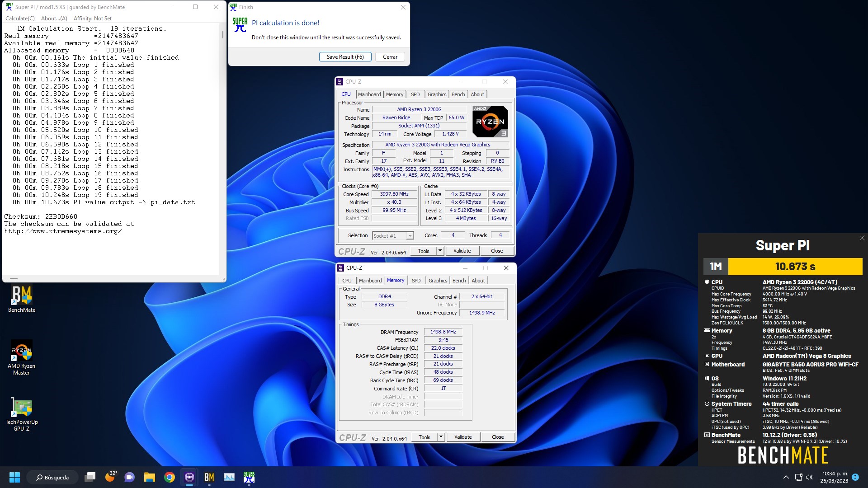The width and height of the screenshot is (868, 488).
Task: Open Socket #1 selection dropdown
Action: [393, 236]
